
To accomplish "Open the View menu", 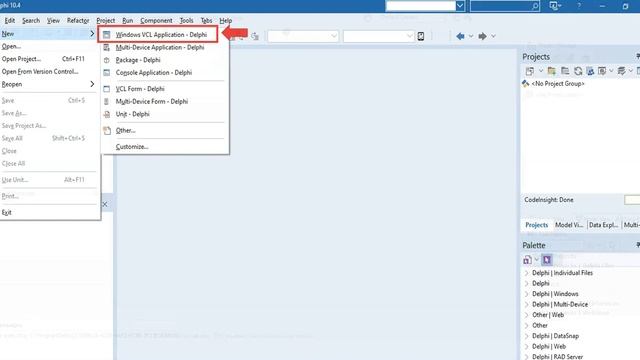I will (x=53, y=20).
